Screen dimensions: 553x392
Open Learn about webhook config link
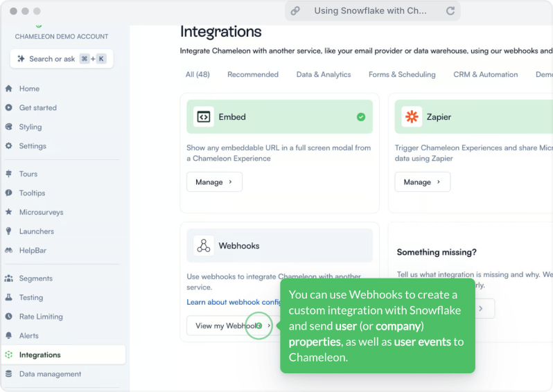tap(233, 302)
